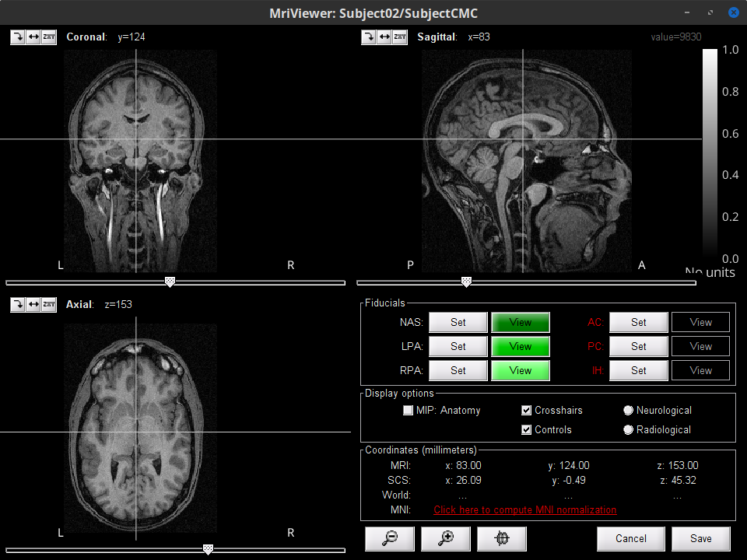747x560 pixels.
Task: Set the NAS fiducial point
Action: click(458, 322)
